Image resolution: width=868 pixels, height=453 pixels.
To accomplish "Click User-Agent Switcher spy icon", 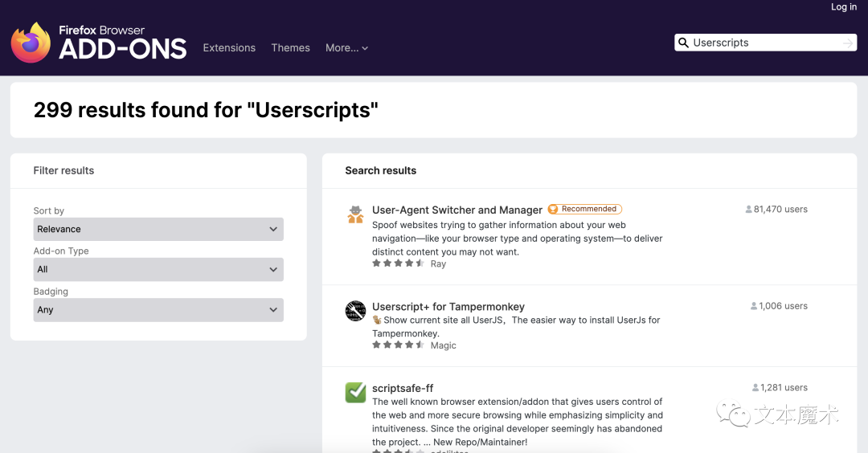I will click(x=355, y=214).
